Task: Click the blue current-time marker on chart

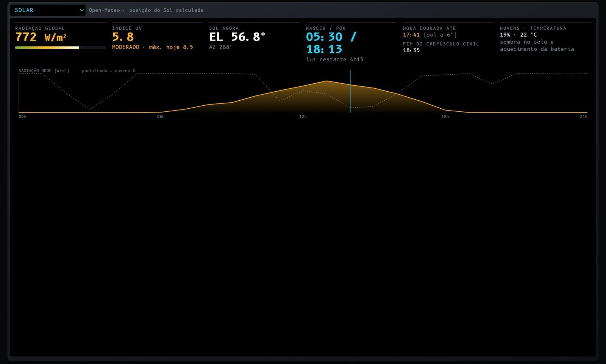Action: click(x=350, y=91)
